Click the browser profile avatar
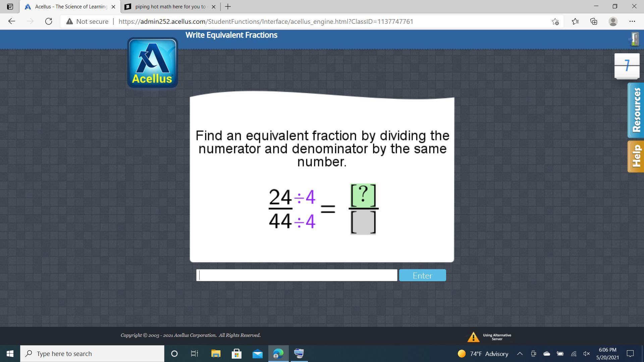644x362 pixels. (x=613, y=21)
